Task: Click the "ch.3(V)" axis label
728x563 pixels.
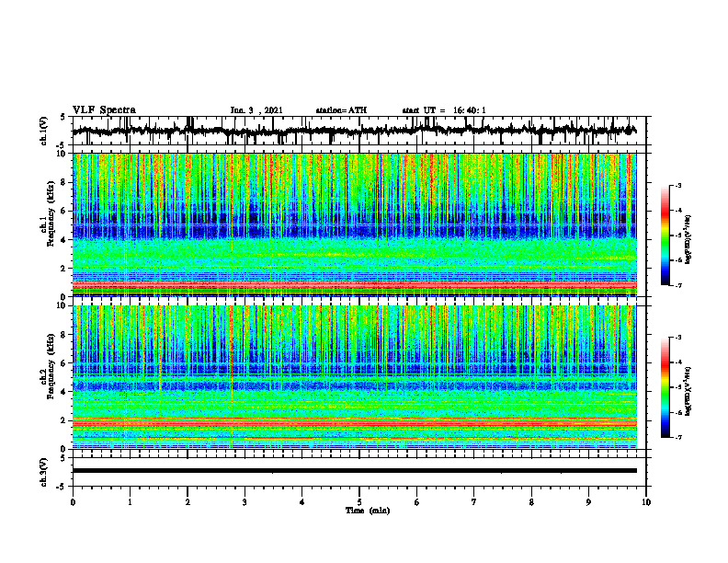Action: pos(44,473)
